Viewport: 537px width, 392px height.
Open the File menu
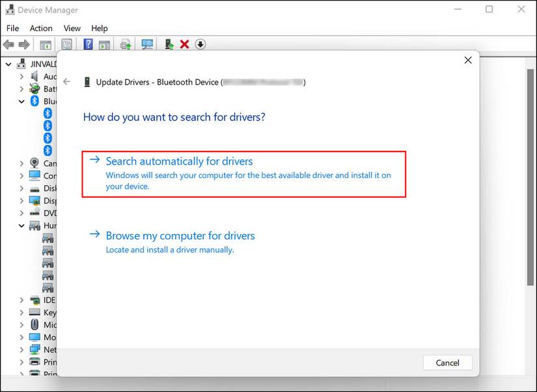click(x=12, y=28)
